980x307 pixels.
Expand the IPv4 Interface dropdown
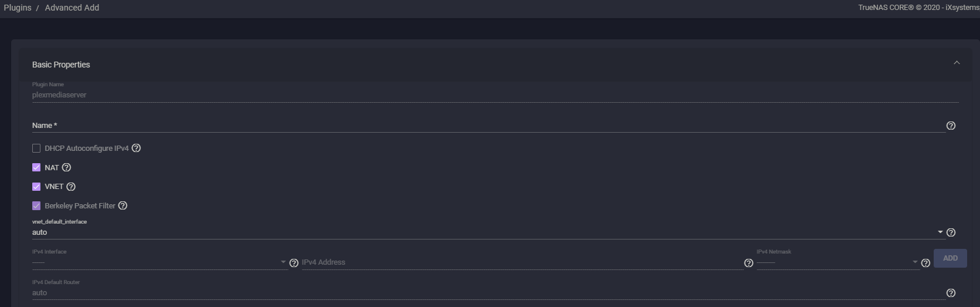pos(159,262)
